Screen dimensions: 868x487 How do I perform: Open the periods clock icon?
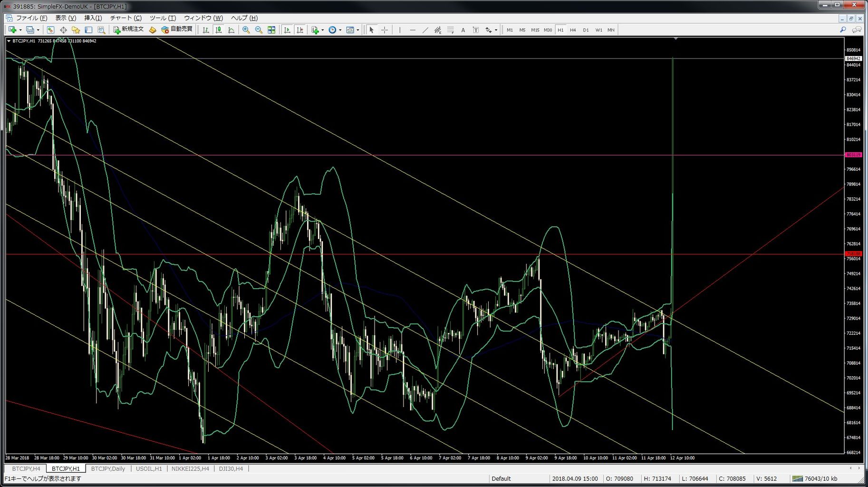click(332, 30)
